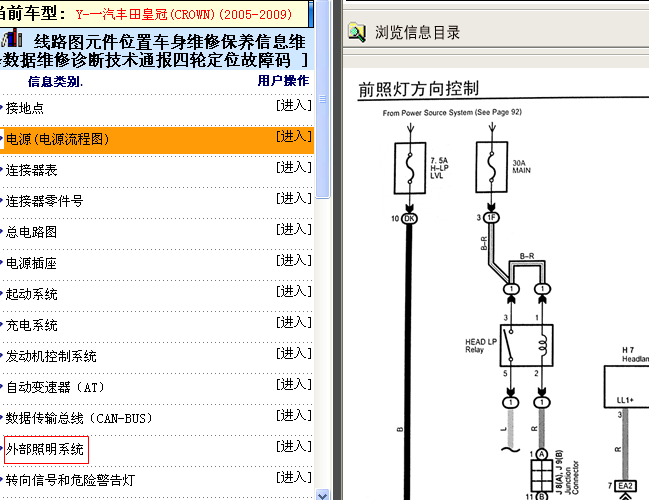This screenshot has height=500, width=649.
Task: Click [进入] for 充电系统
Action: point(294,323)
